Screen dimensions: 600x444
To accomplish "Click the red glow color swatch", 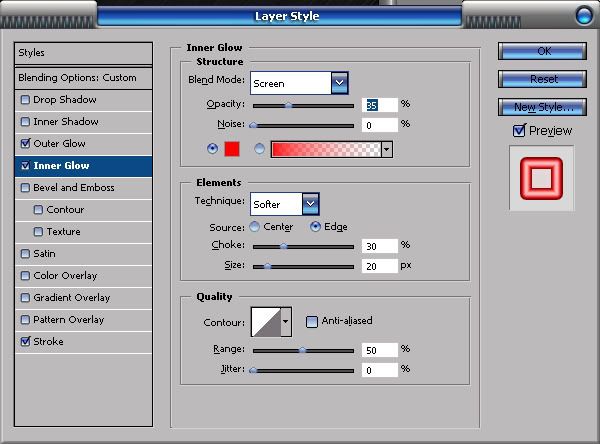I will pyautogui.click(x=232, y=149).
